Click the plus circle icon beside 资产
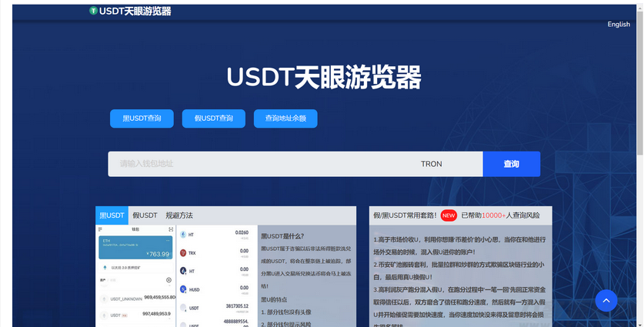This screenshot has height=327, width=644. pos(169,280)
